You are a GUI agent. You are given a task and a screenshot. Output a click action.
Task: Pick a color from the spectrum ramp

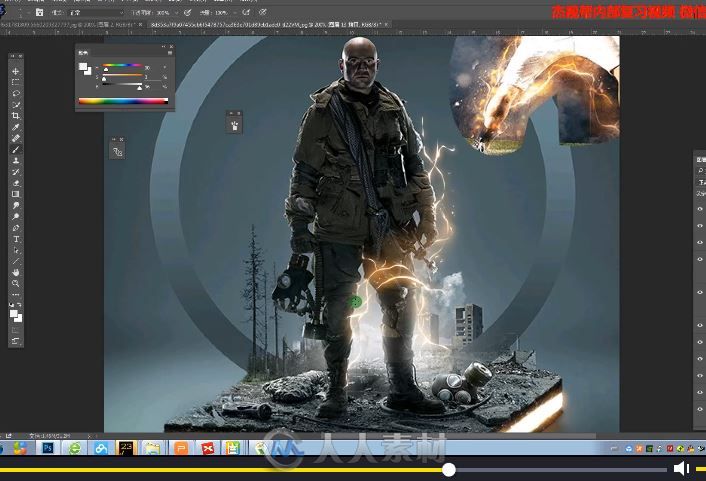123,101
